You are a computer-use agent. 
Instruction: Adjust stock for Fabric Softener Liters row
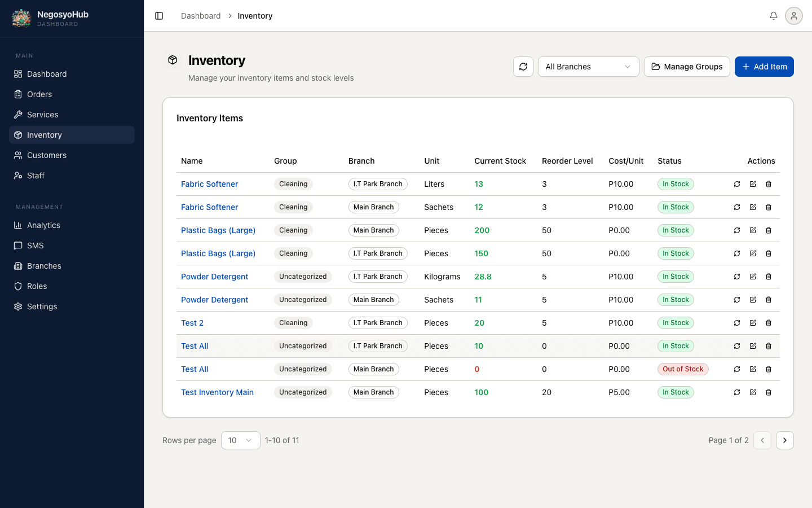click(737, 184)
